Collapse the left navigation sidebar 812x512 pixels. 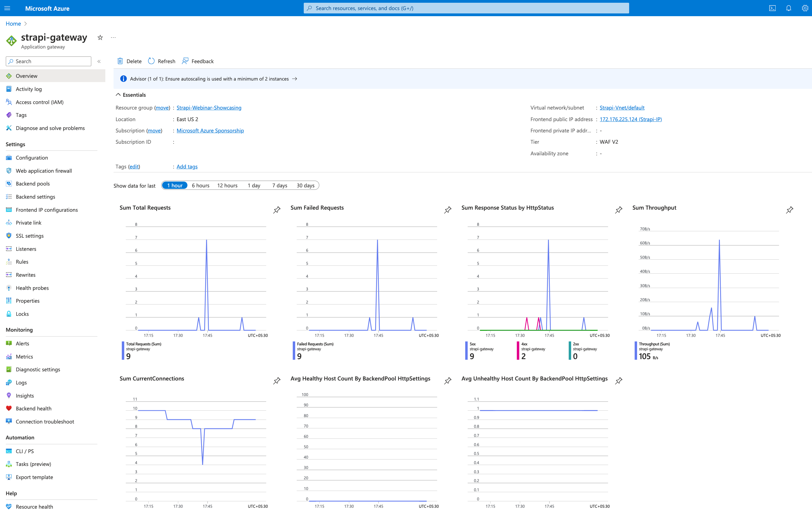pos(99,61)
